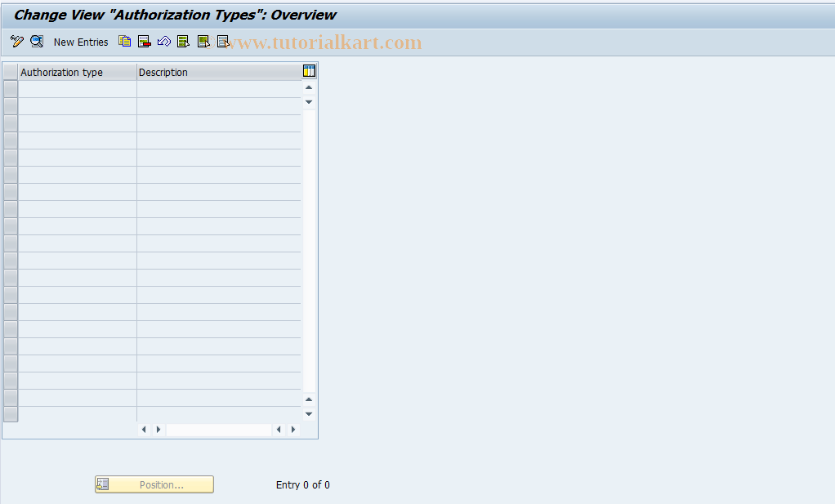Click horizontal scrollbar left arrow at right end
Viewport: 835px width, 504px height.
tap(279, 430)
